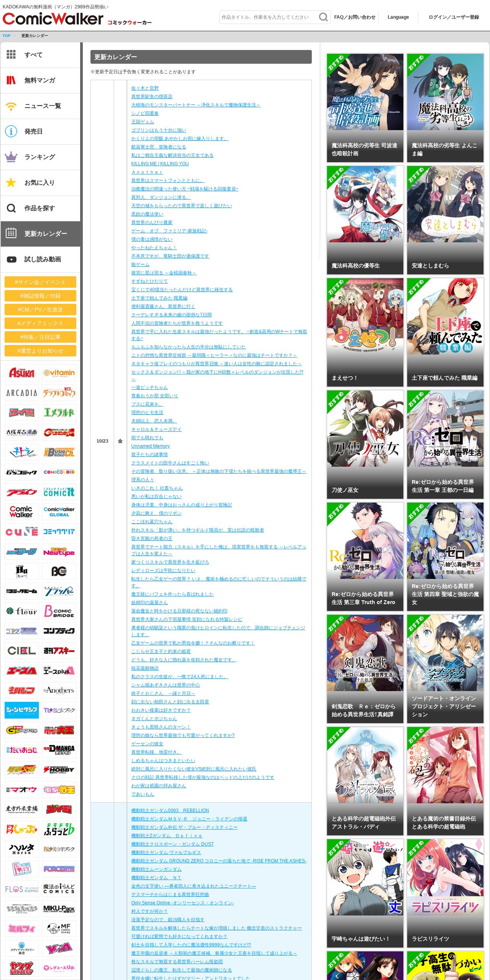Open ニュース一覧 wifi icon

pyautogui.click(x=11, y=106)
